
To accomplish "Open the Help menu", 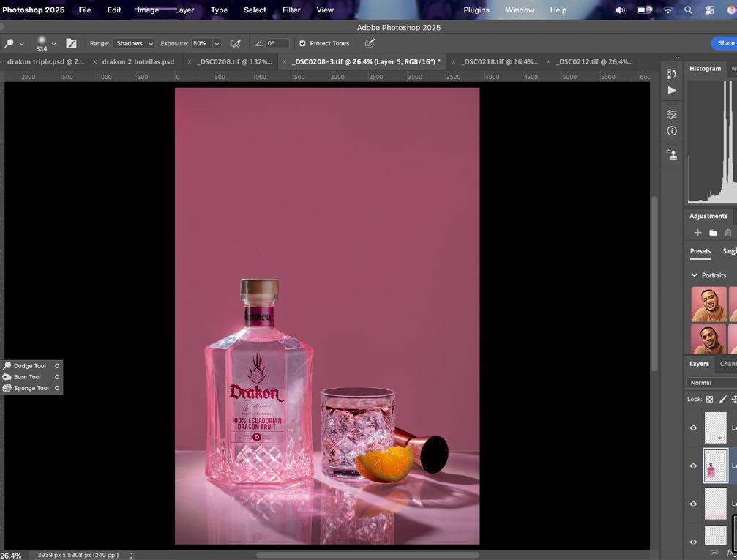I will pyautogui.click(x=558, y=10).
